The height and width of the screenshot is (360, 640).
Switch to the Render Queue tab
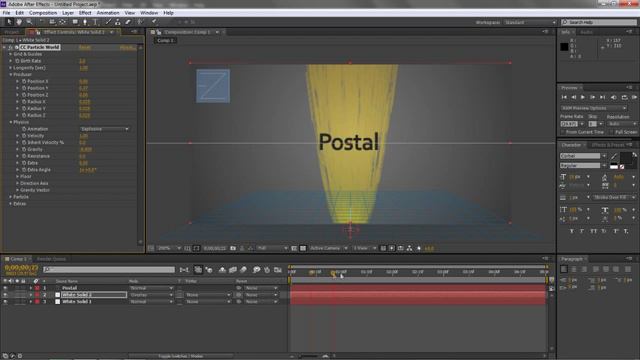point(51,259)
